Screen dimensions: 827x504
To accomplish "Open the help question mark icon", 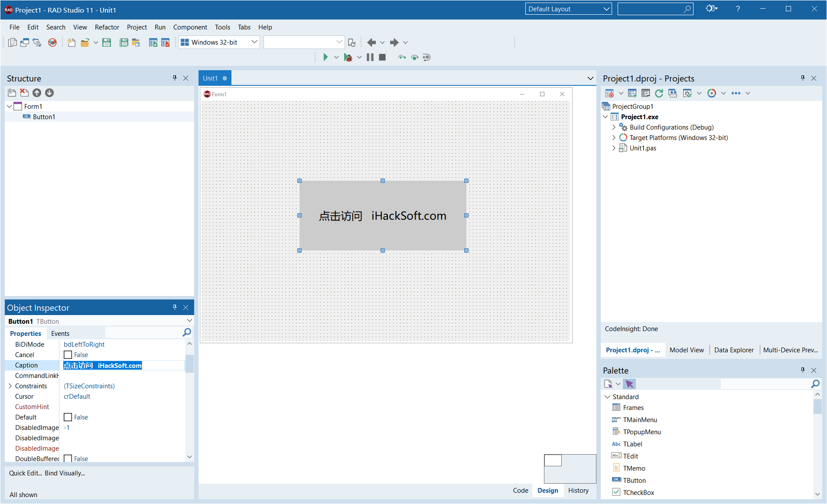I will [738, 9].
